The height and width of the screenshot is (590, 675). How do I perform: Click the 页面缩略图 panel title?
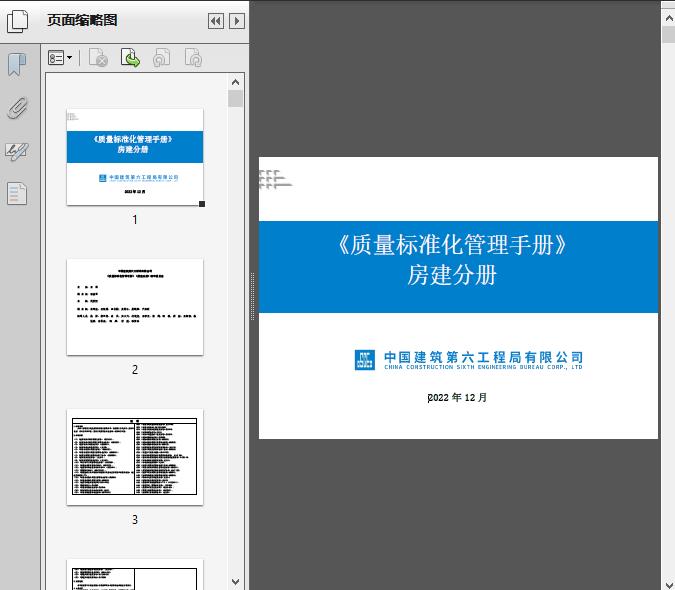click(82, 20)
